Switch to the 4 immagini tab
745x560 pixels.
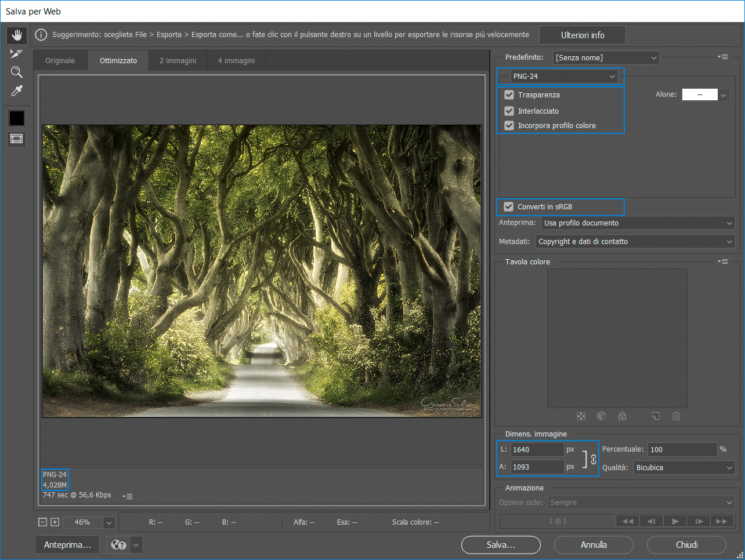(236, 61)
